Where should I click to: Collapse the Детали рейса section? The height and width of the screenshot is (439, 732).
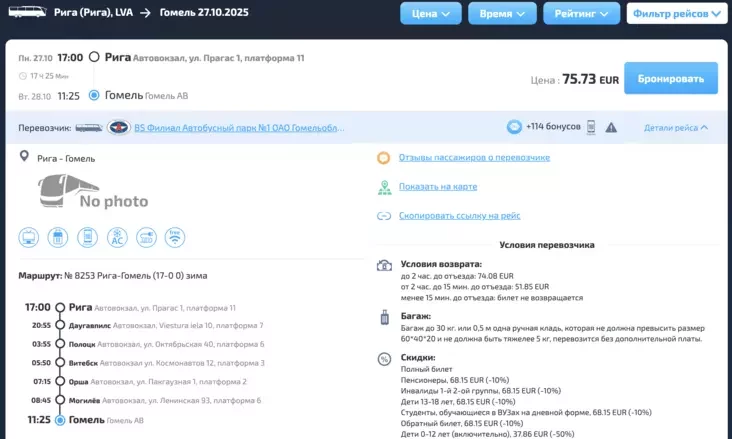click(676, 128)
